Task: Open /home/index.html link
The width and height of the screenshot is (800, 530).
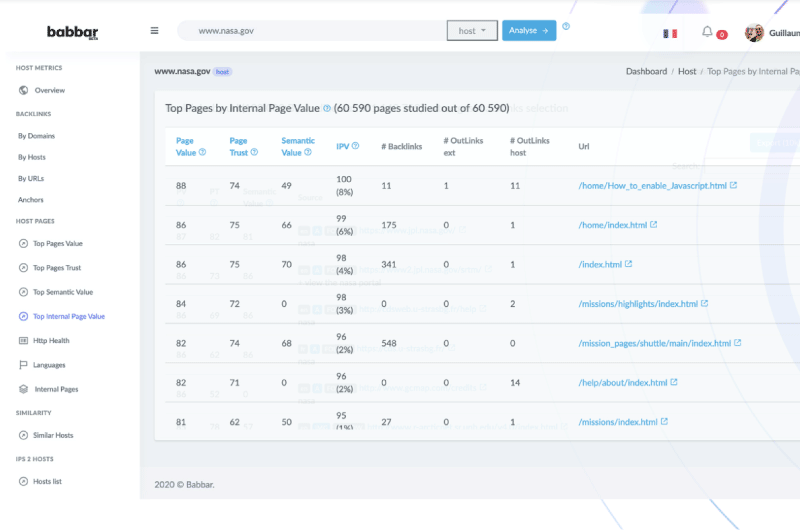Action: pyautogui.click(x=612, y=225)
